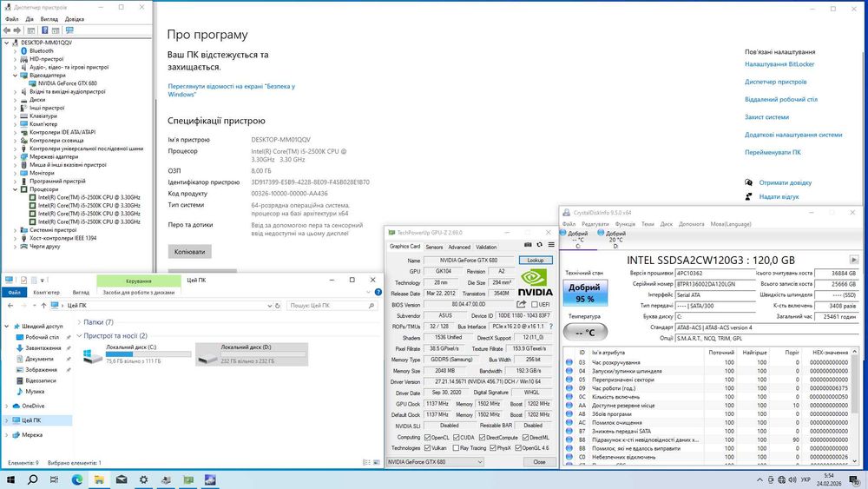Open Вигляд menu in Device Manager
This screenshot has width=868, height=489.
49,19
